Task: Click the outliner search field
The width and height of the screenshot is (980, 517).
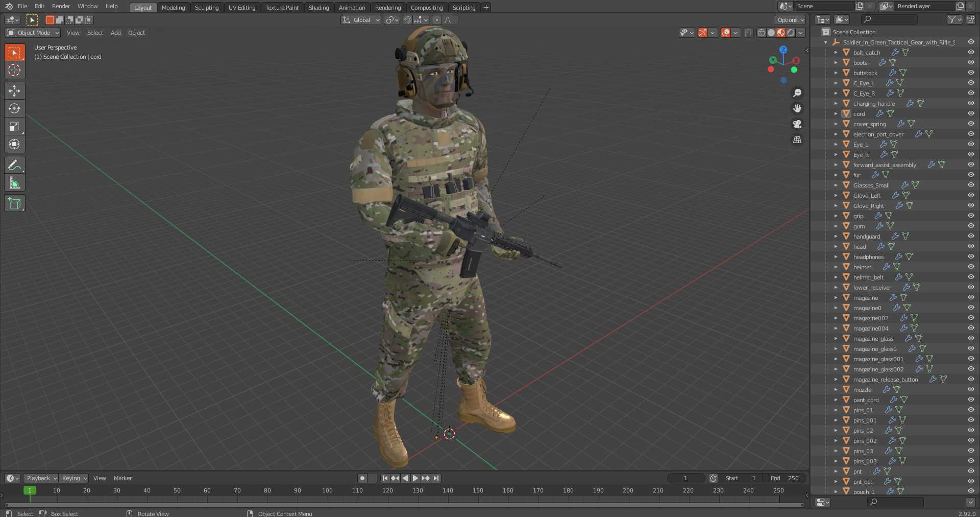Action: pyautogui.click(x=889, y=19)
